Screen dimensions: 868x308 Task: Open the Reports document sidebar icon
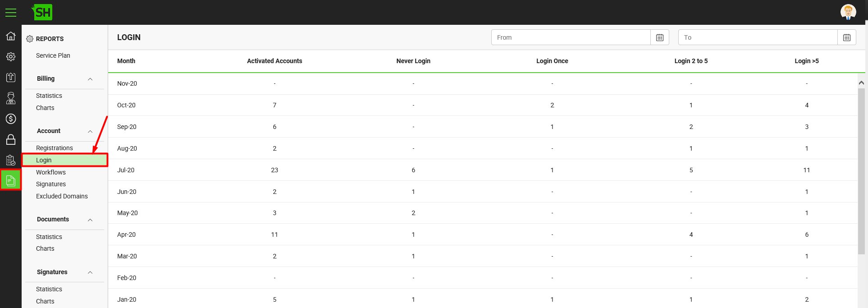pos(11,180)
